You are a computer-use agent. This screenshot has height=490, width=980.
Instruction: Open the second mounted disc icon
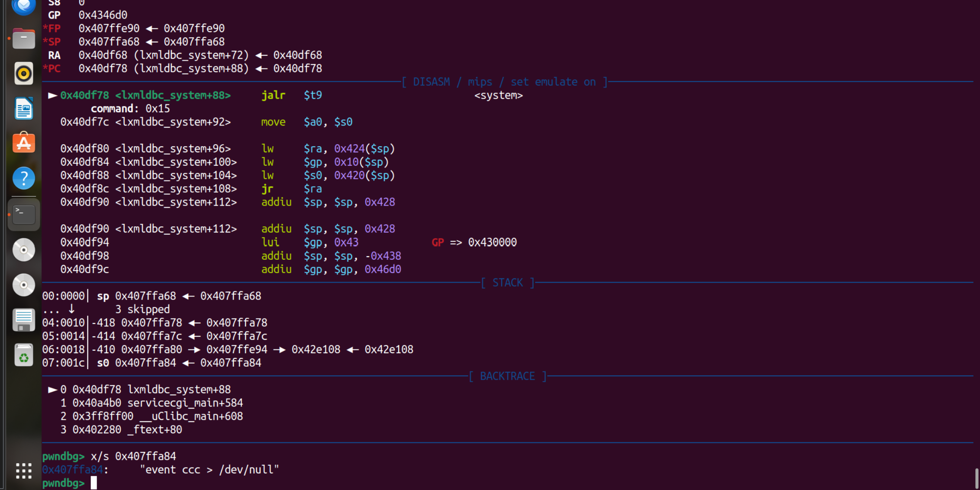23,285
